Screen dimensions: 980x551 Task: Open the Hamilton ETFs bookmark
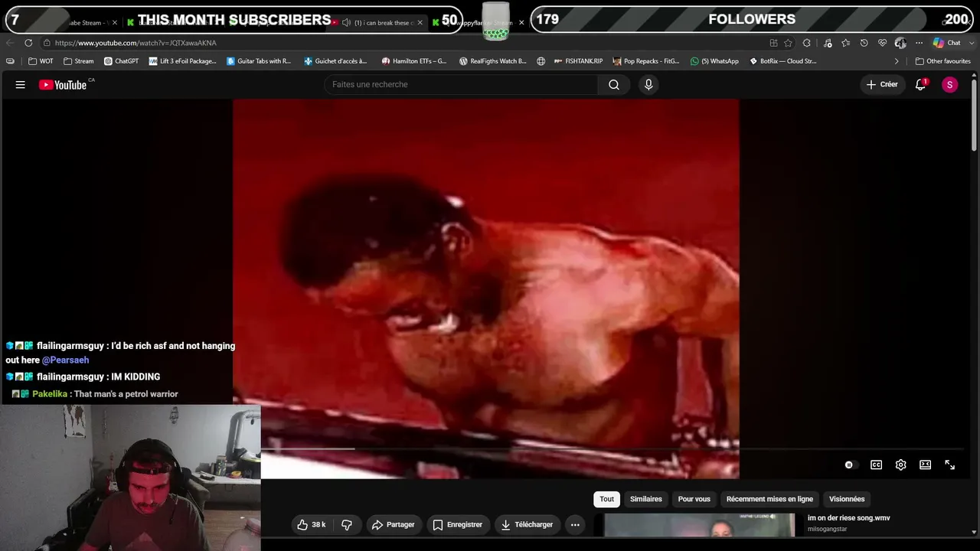[x=413, y=61]
